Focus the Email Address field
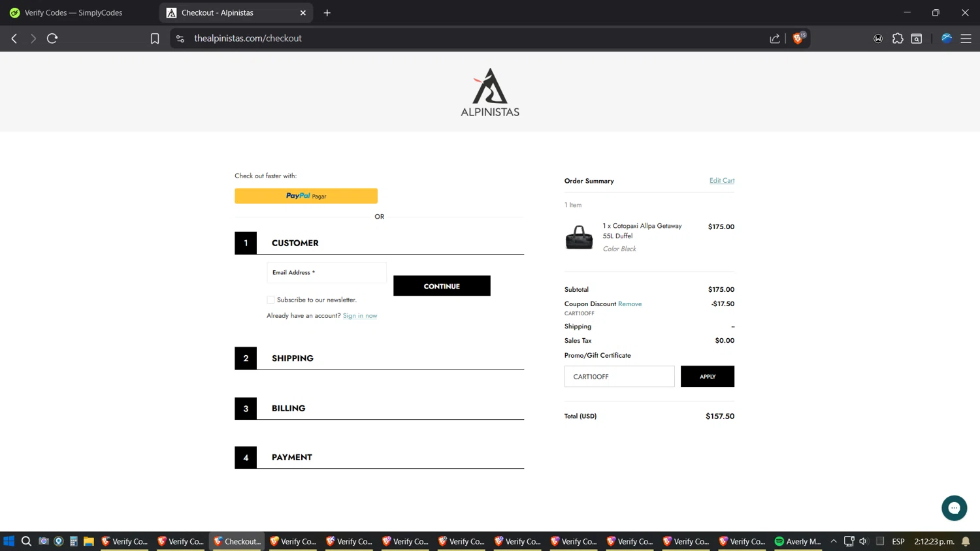Image resolution: width=980 pixels, height=551 pixels. (327, 272)
